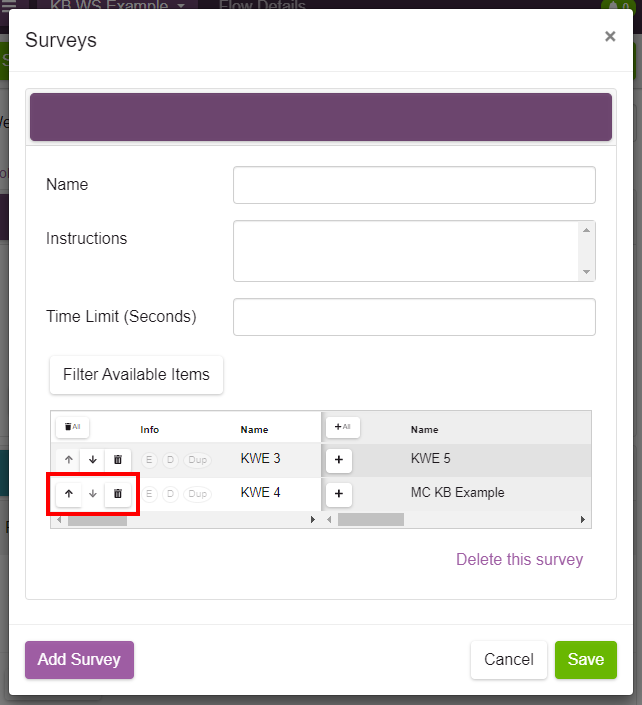
Task: Click the Name header in selected items list
Action: coord(254,430)
